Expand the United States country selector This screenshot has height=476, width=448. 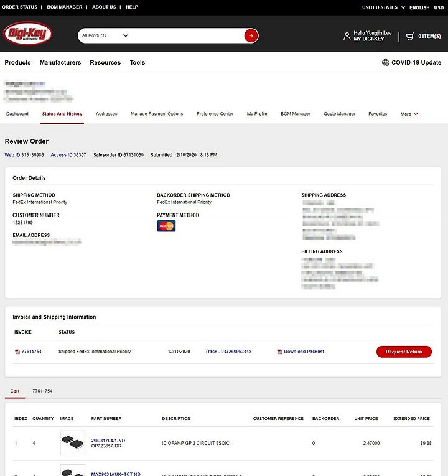point(383,7)
